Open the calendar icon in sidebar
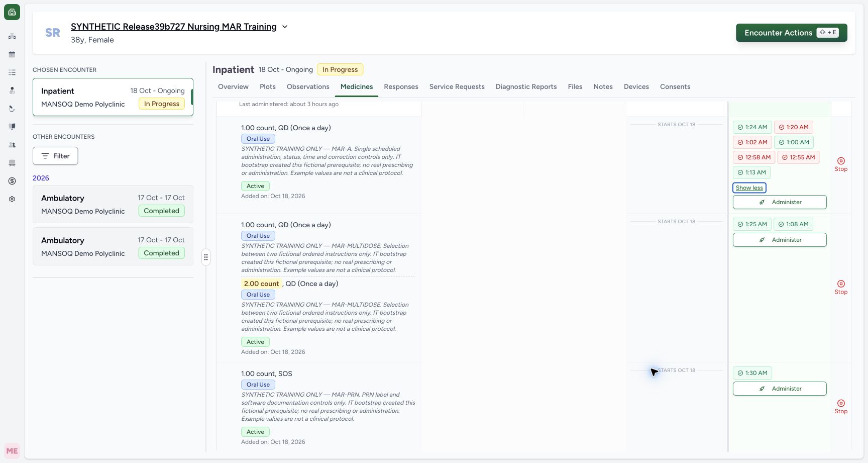This screenshot has width=868, height=463. pyautogui.click(x=12, y=54)
